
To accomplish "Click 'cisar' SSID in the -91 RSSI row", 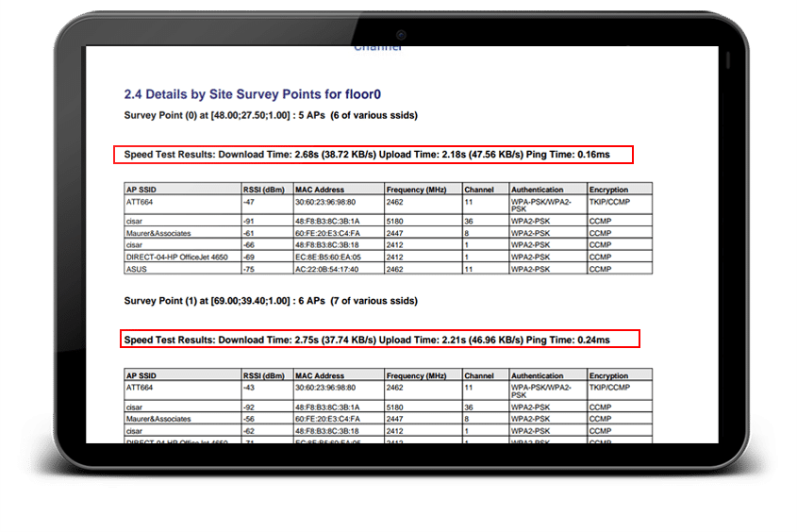I will [x=134, y=222].
